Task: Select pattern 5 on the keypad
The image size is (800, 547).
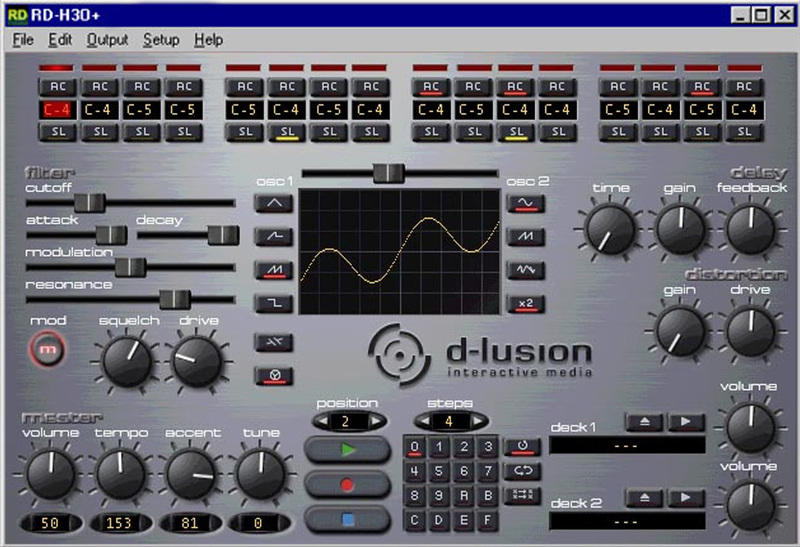Action: (439, 471)
